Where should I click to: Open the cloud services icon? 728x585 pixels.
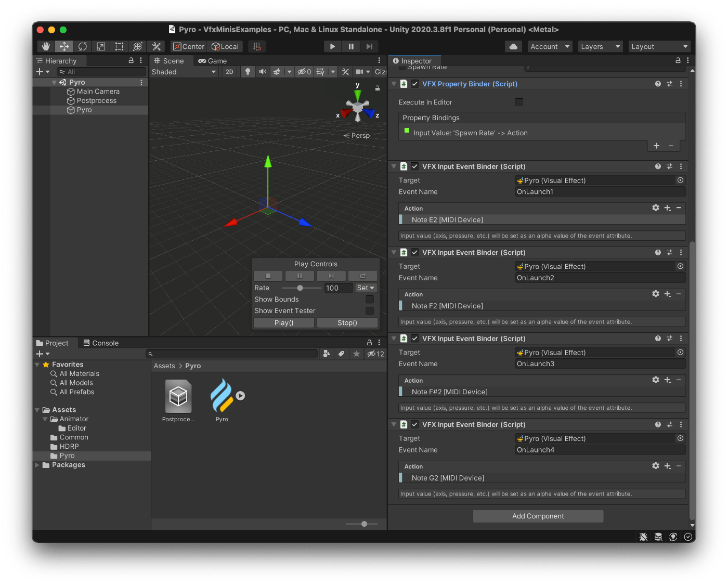[x=513, y=46]
